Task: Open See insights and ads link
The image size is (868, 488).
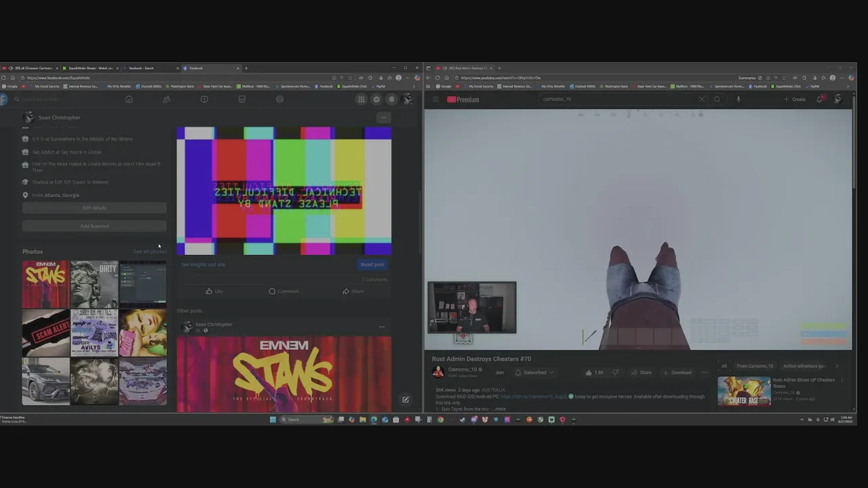Action: (x=203, y=265)
